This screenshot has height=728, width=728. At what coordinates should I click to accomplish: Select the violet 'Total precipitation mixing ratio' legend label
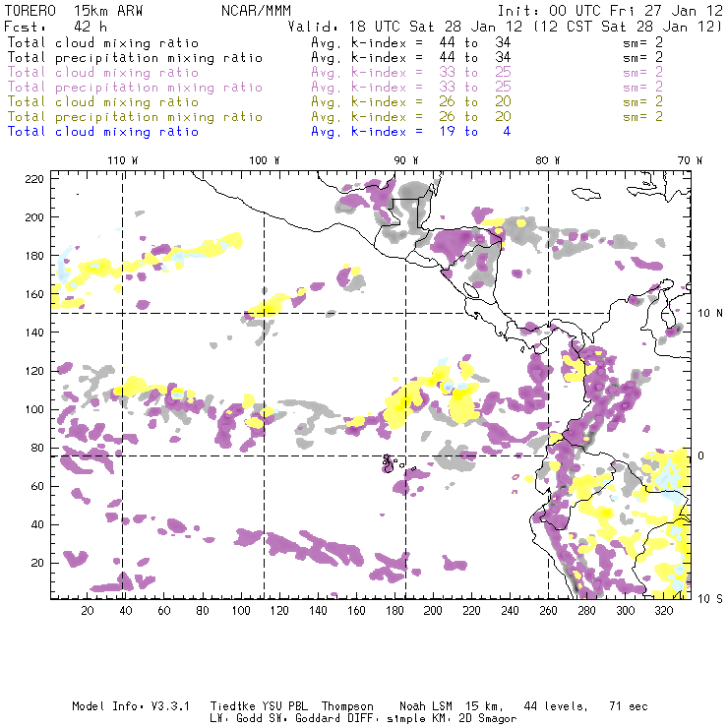coord(135,88)
